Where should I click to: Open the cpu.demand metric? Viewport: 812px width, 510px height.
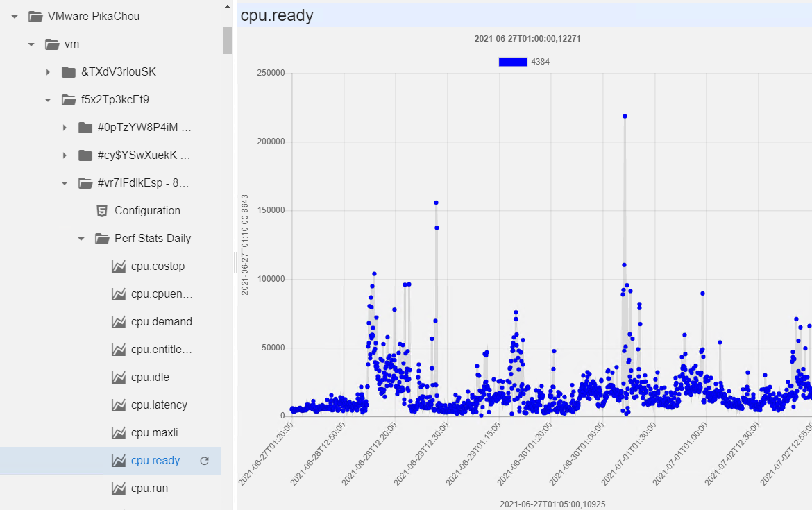click(162, 321)
